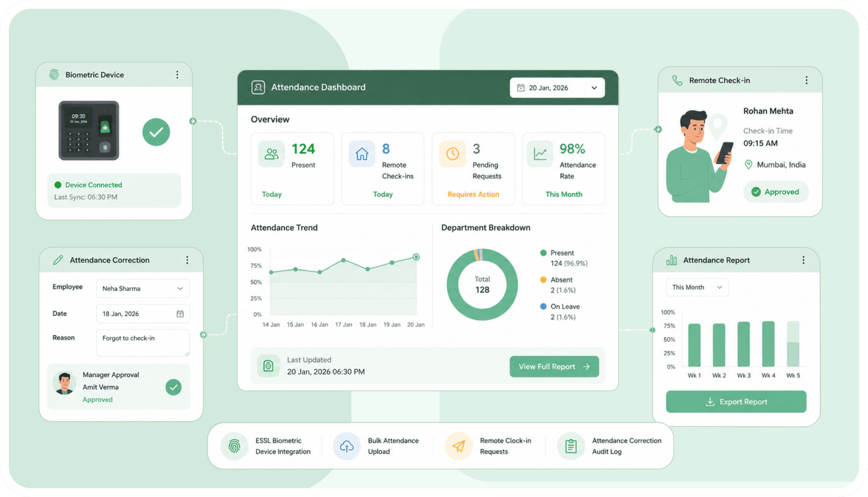The height and width of the screenshot is (497, 868).
Task: Click the green Device Connected status dot
Action: [58, 185]
